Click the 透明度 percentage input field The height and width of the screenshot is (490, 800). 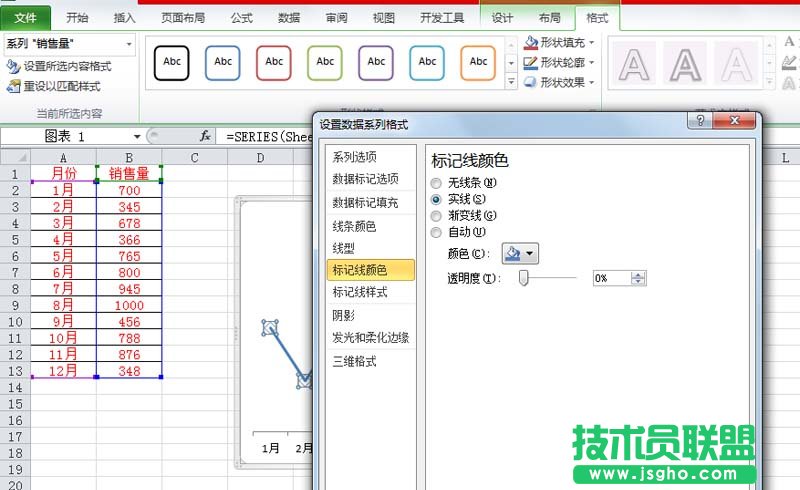[612, 278]
